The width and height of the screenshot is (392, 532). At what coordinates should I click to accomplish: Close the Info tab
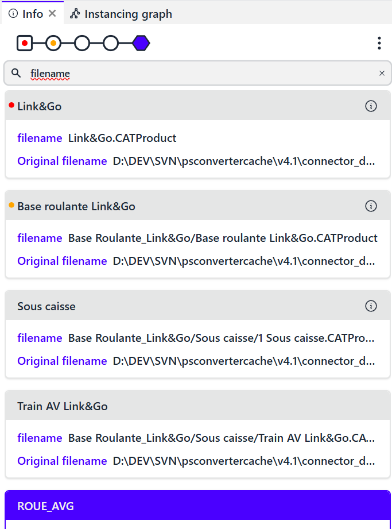point(52,14)
